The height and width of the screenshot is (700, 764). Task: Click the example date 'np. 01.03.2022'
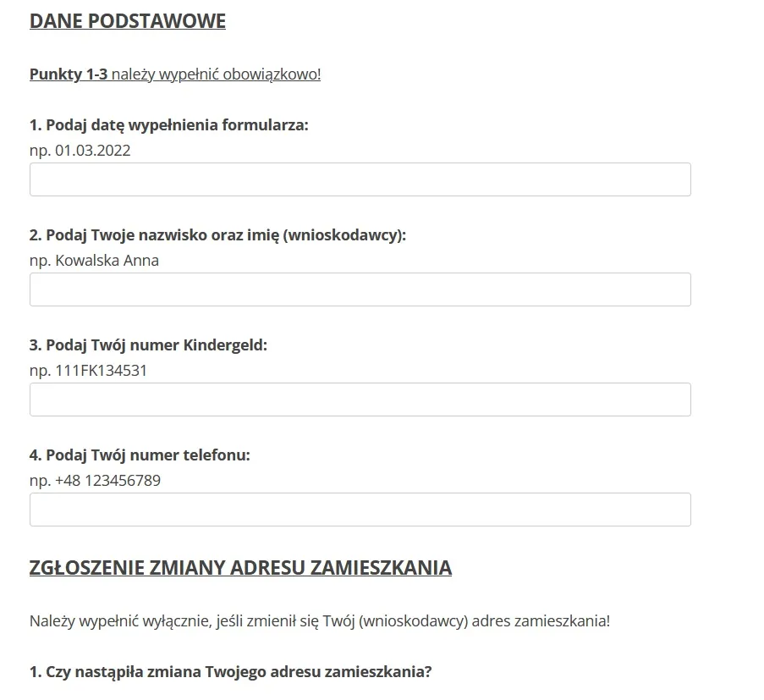(80, 151)
